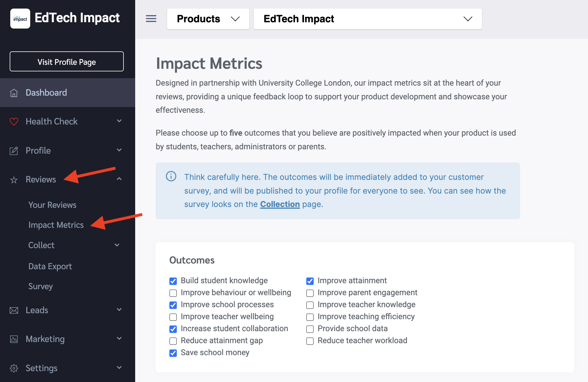Open Collect submenu item
The width and height of the screenshot is (588, 382).
pos(41,245)
